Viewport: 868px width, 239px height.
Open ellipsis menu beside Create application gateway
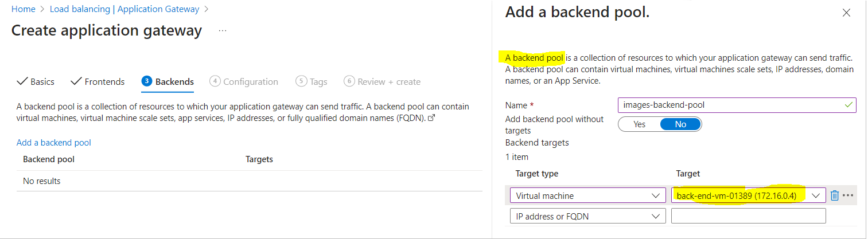click(223, 30)
